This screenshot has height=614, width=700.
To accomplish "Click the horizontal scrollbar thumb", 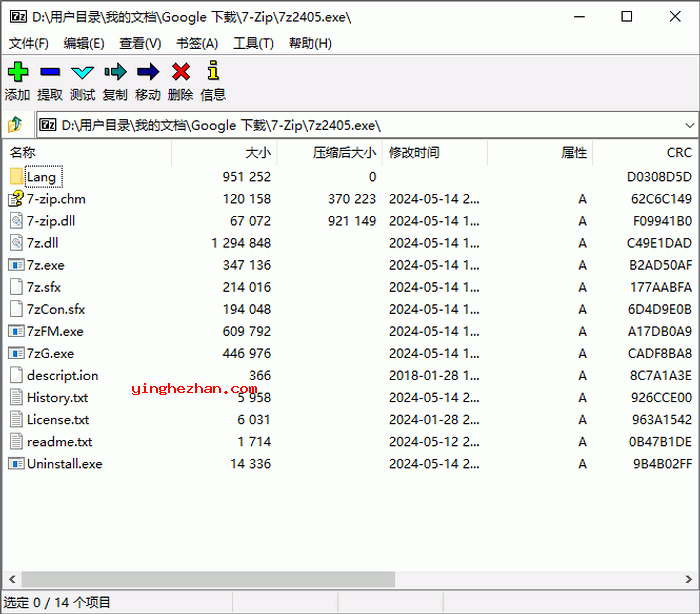I will (x=208, y=580).
